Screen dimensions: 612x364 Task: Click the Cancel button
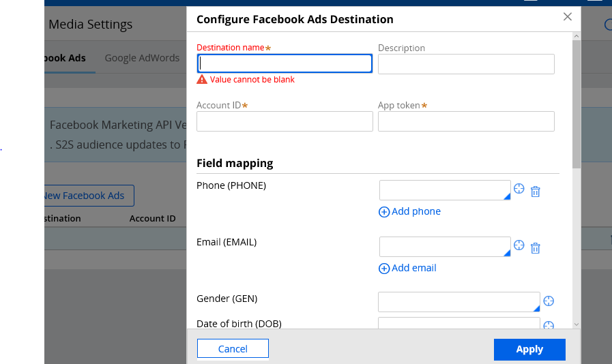pyautogui.click(x=233, y=348)
